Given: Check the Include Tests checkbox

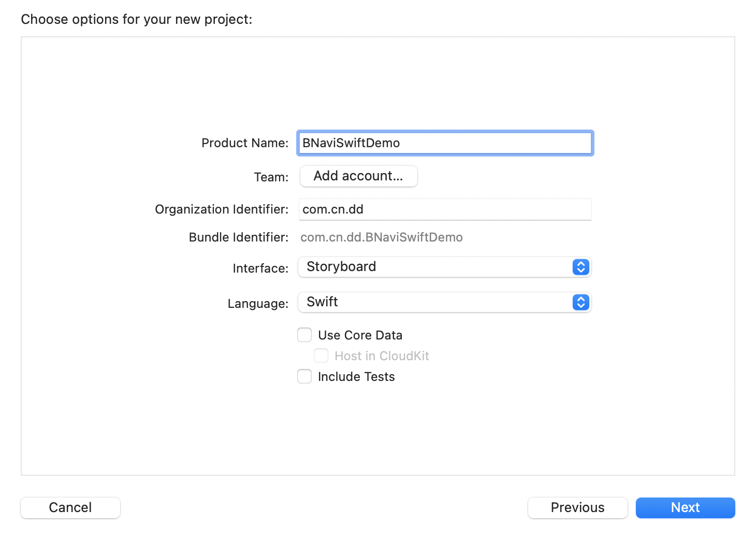Looking at the screenshot, I should (x=304, y=376).
